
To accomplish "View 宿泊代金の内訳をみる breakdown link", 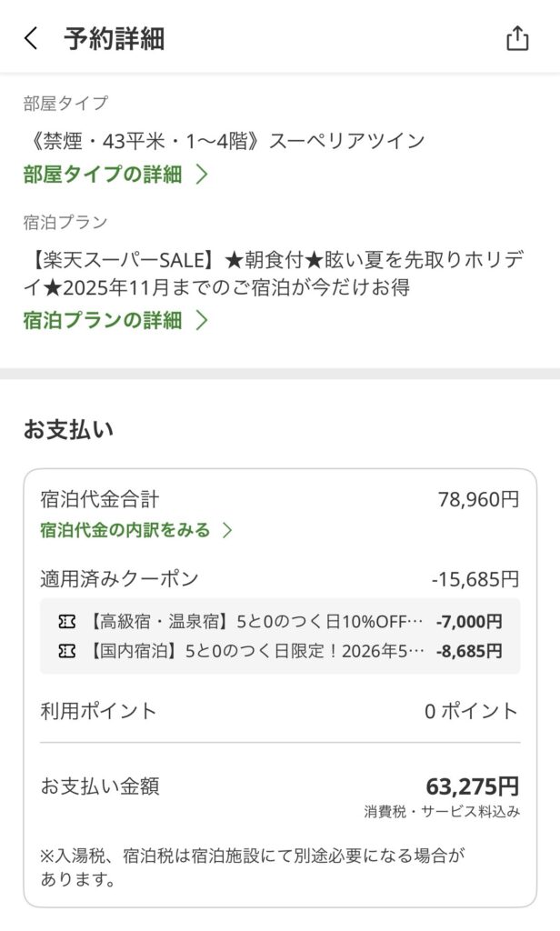I will click(125, 530).
